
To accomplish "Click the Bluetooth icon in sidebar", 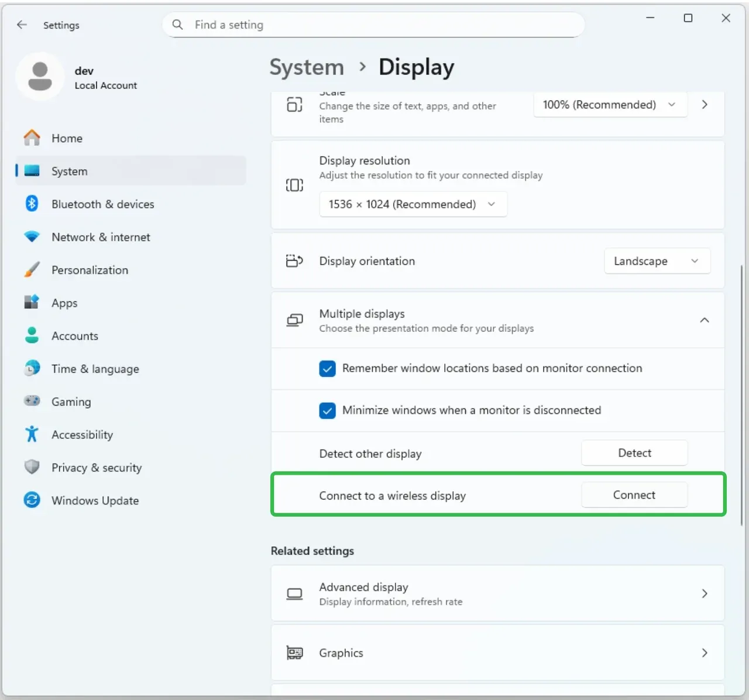I will [32, 204].
